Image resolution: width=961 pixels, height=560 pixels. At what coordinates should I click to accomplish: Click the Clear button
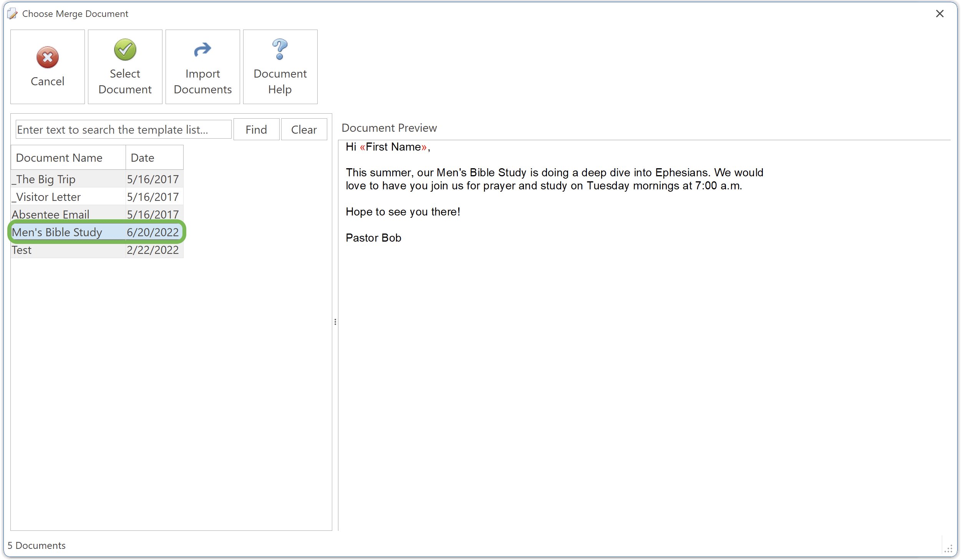(303, 129)
